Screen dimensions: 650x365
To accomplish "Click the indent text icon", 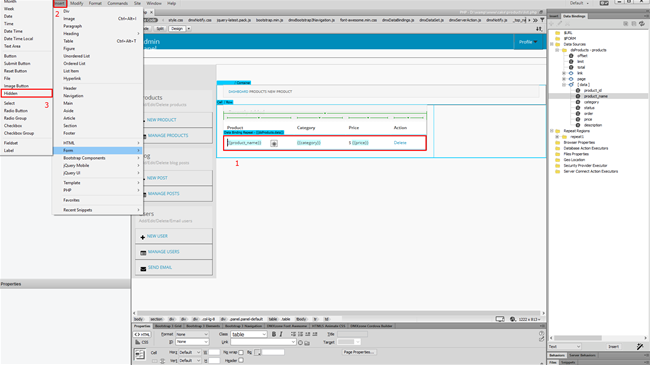I will [315, 334].
